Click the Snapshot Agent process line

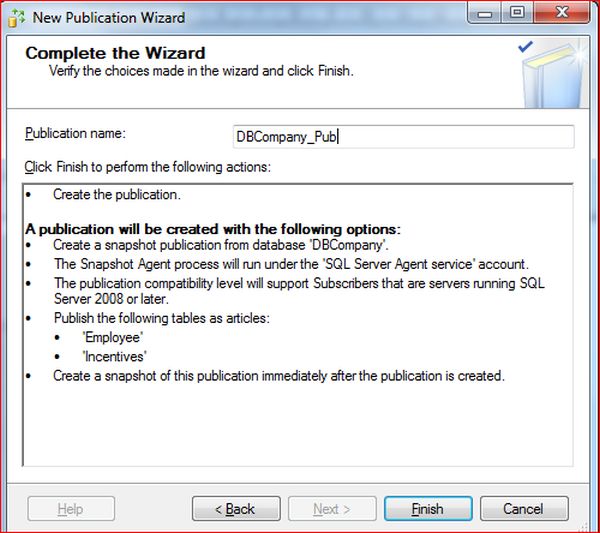(x=291, y=264)
